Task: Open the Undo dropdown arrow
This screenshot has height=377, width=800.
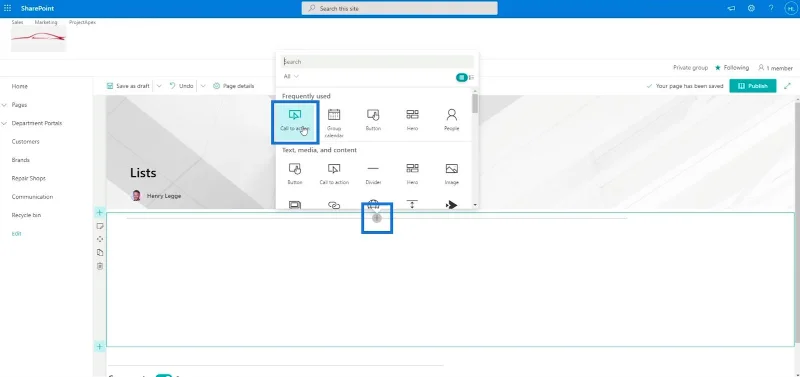Action: (203, 86)
